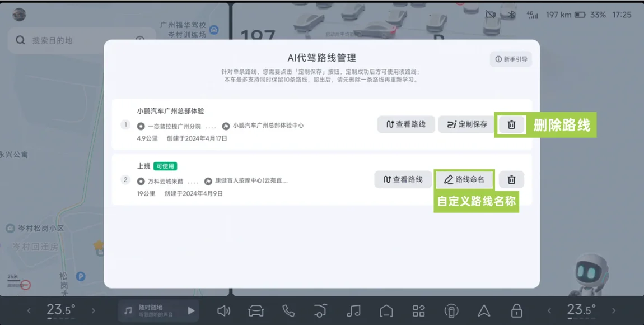The width and height of the screenshot is (644, 325).
Task: Select 4.9公里 distance of first route
Action: [147, 138]
